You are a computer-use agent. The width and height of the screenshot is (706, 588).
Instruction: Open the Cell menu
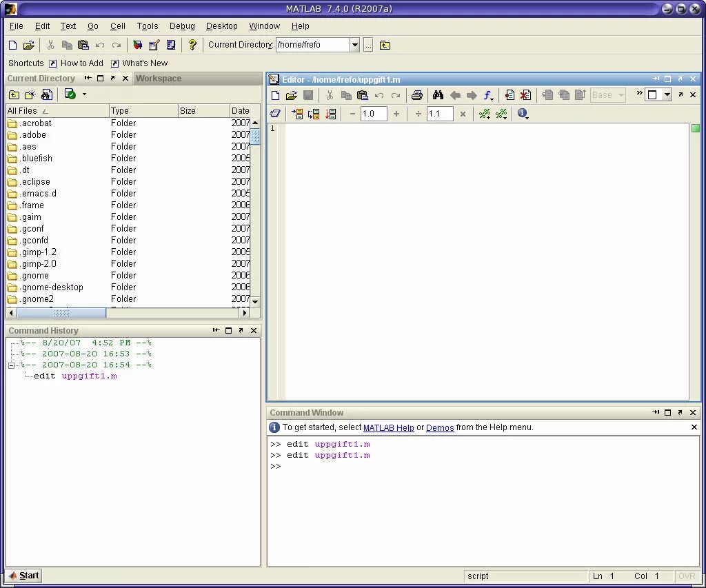(x=117, y=26)
